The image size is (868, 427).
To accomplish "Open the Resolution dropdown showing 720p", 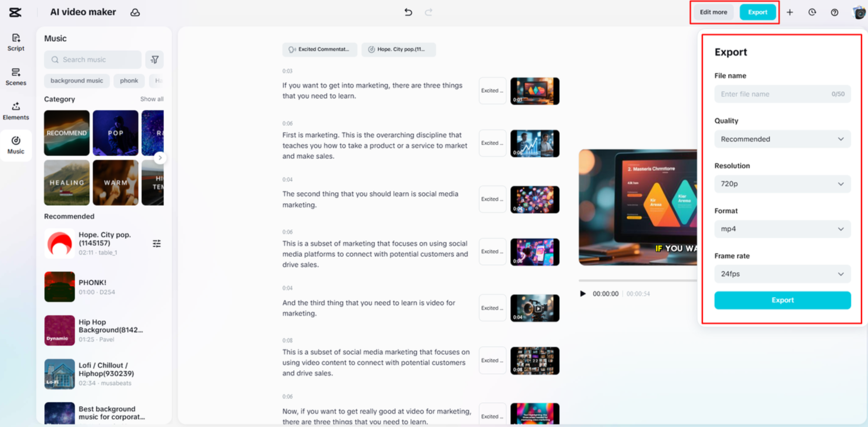I will point(783,184).
